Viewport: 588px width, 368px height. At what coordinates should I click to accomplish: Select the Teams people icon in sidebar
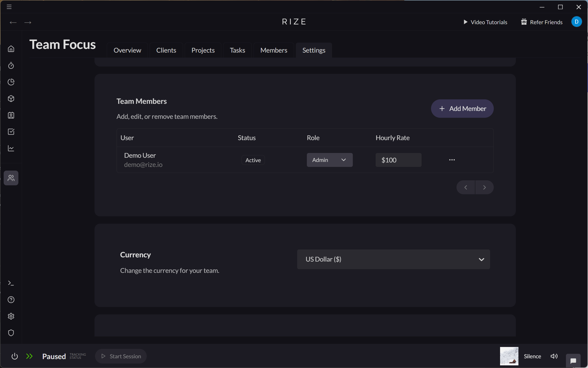pyautogui.click(x=11, y=178)
